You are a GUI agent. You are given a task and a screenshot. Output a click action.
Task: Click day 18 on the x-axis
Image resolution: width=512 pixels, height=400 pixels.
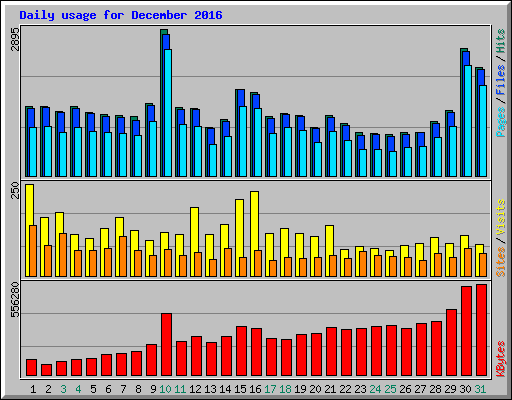tap(285, 389)
